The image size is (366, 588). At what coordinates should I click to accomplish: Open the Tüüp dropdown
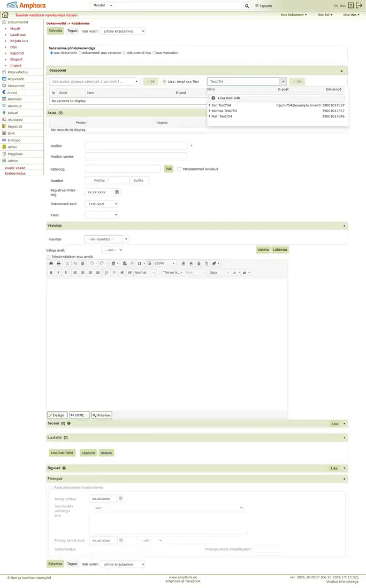tap(102, 215)
